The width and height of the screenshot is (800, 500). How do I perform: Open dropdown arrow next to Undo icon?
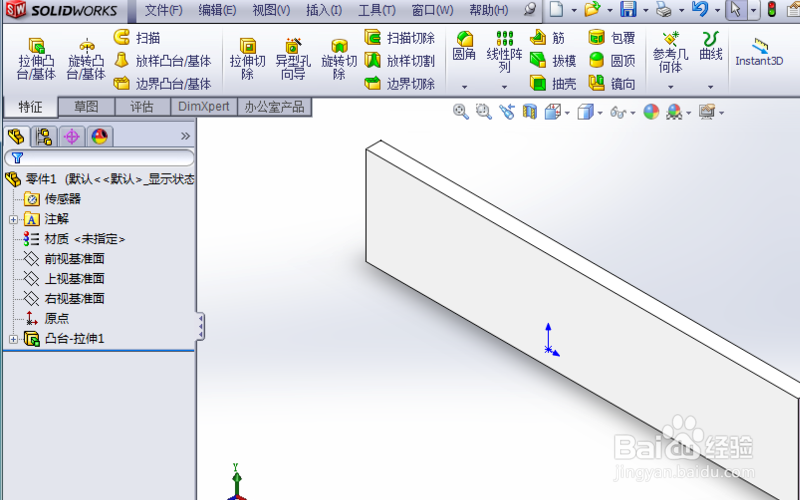717,10
